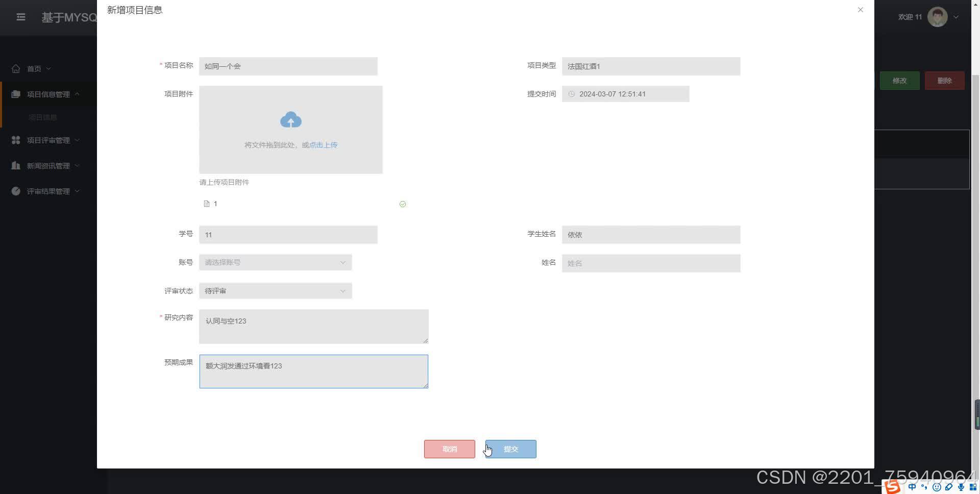Expand the 项目评审管理 menu
This screenshot has width=980, height=494.
[x=48, y=140]
